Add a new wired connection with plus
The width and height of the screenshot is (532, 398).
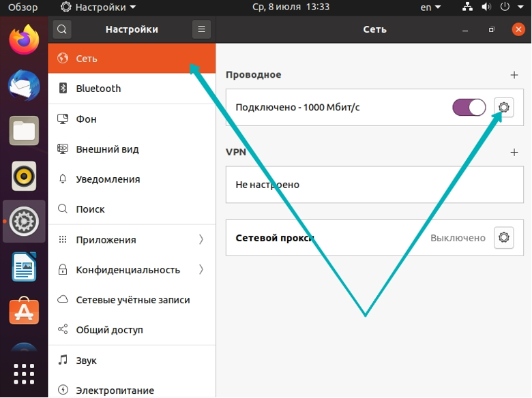pyautogui.click(x=514, y=75)
